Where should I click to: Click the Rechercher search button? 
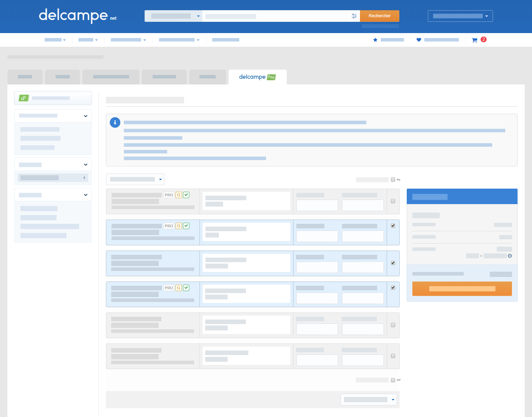point(380,16)
